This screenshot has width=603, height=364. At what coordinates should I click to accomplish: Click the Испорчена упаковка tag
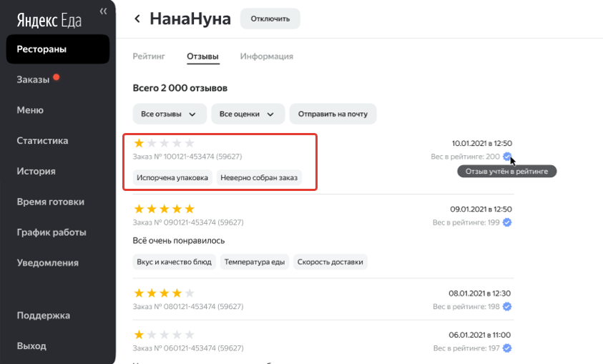(172, 178)
